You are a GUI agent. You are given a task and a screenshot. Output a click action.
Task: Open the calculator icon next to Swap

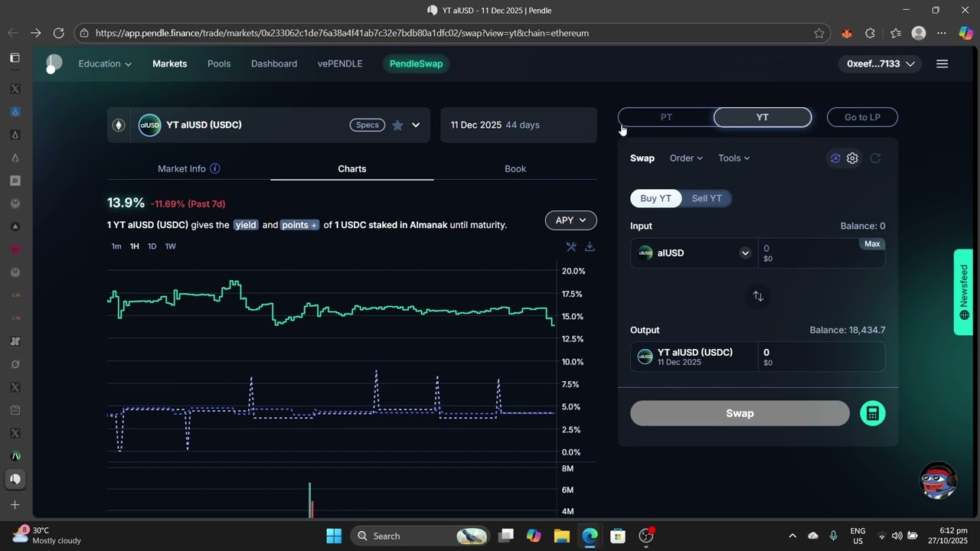[873, 413]
